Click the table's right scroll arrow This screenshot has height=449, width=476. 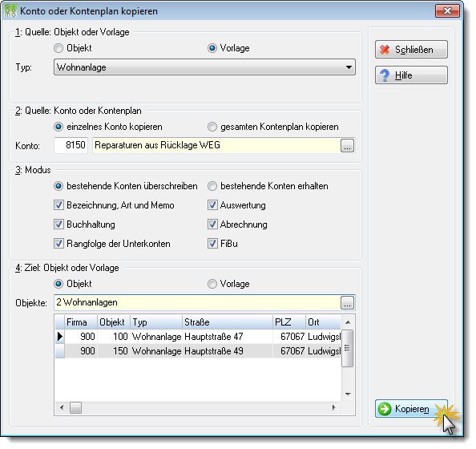click(x=334, y=407)
